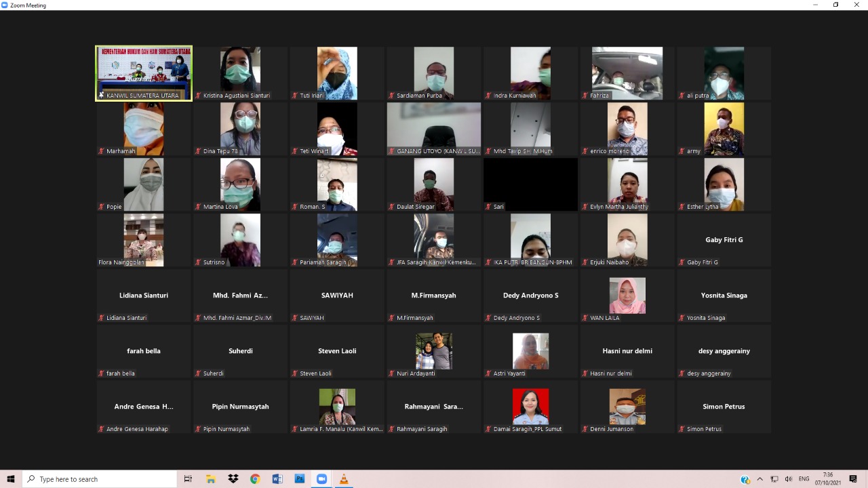This screenshot has width=868, height=488.
Task: Open Dropbox from the taskbar
Action: [x=233, y=479]
